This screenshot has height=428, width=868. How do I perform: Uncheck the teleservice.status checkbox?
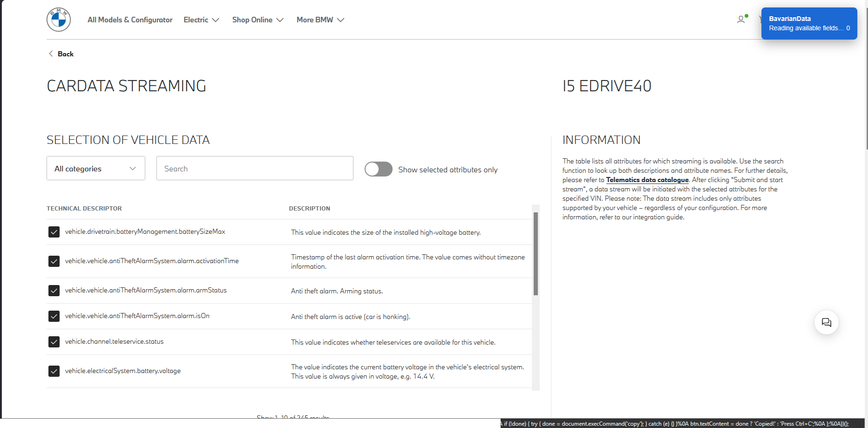(x=54, y=342)
